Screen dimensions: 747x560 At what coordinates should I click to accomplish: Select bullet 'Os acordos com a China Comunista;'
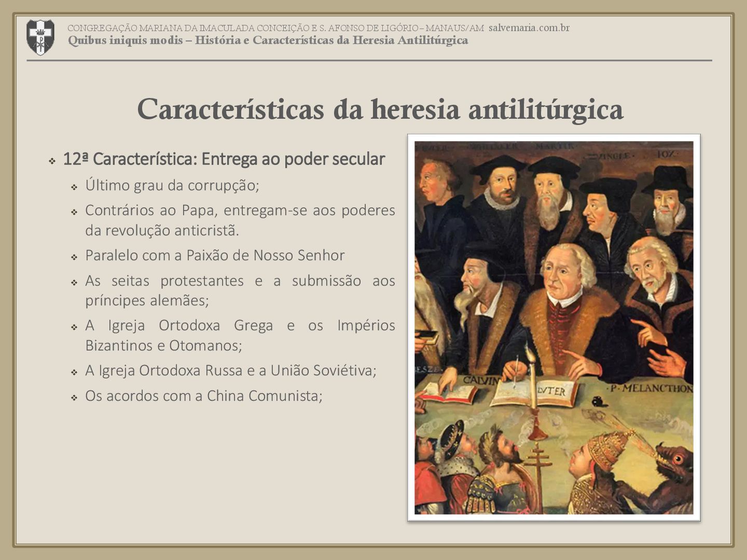[x=204, y=396]
